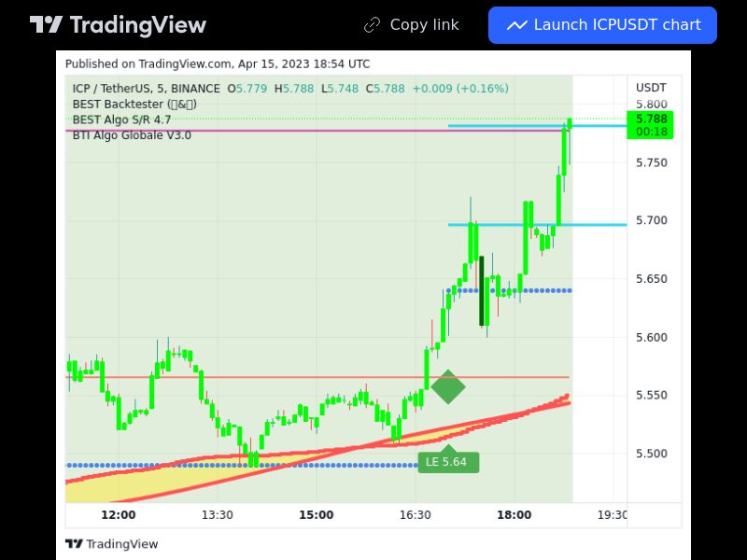Click the chart line icon in Launch button
Screen dimensions: 747x560
(x=516, y=25)
